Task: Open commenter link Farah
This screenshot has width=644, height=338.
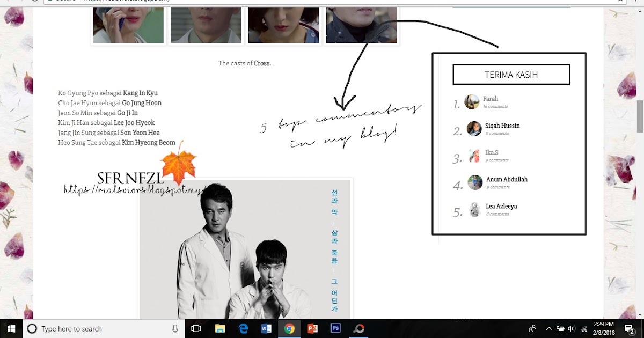Action: [x=491, y=99]
